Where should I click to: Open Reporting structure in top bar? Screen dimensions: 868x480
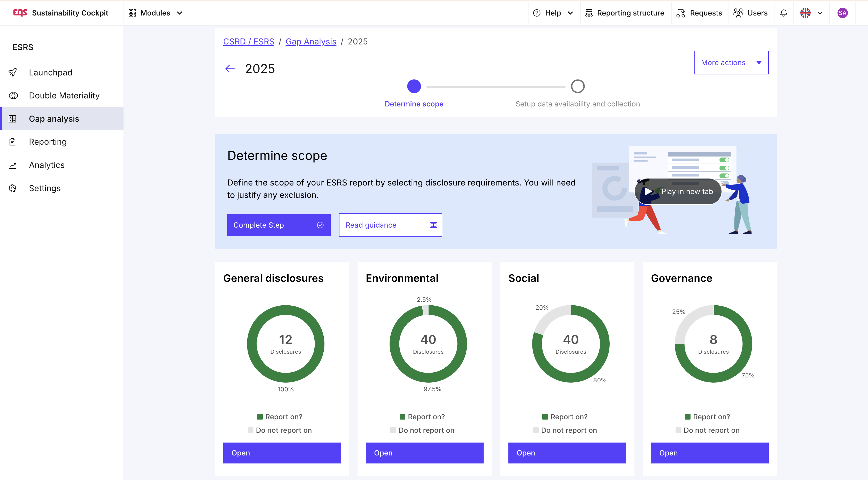click(x=624, y=13)
